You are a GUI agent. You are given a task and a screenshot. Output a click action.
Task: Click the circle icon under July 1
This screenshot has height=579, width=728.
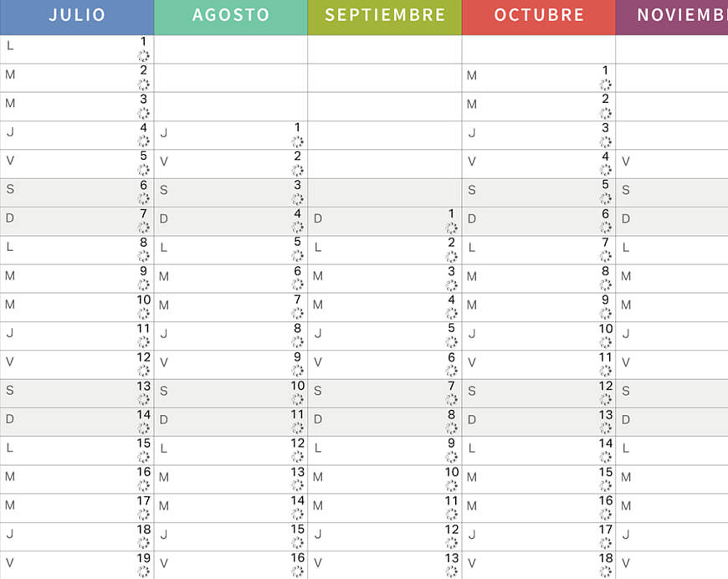[x=143, y=56]
